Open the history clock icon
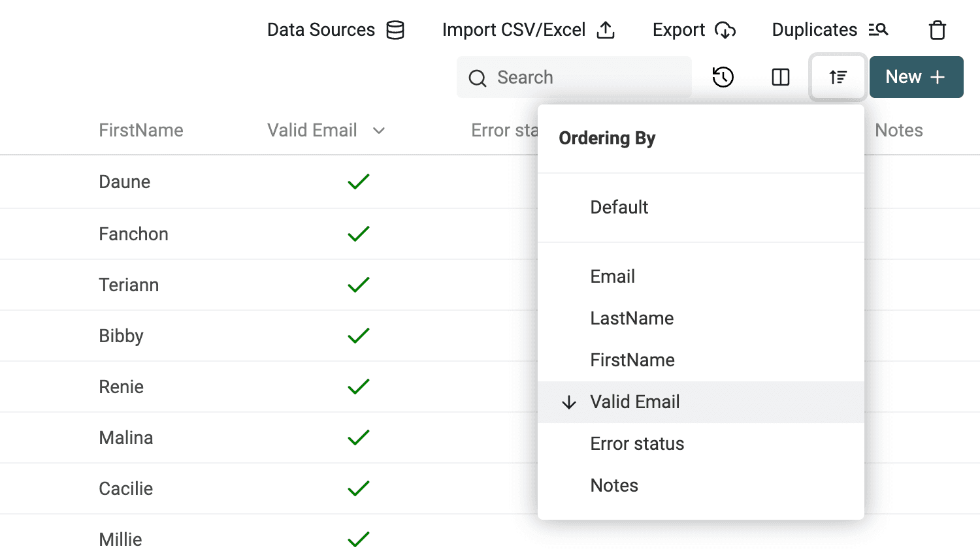This screenshot has height=555, width=980. 723,77
